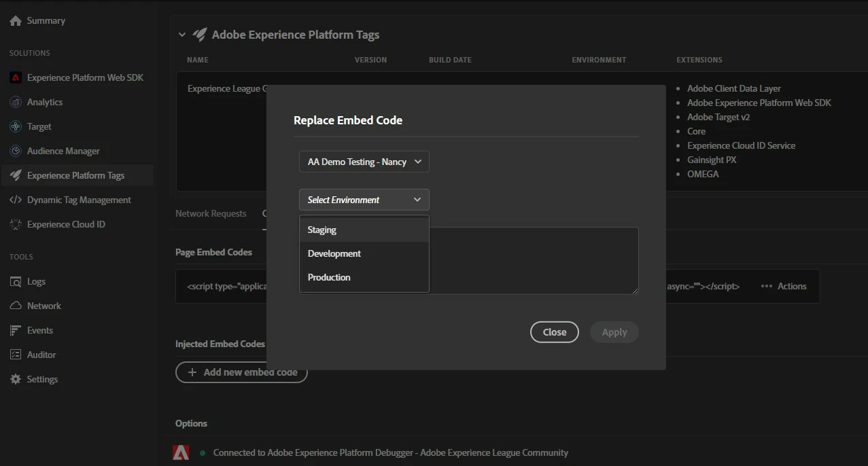The image size is (868, 466).
Task: Click the Network cloud icon
Action: (x=16, y=306)
